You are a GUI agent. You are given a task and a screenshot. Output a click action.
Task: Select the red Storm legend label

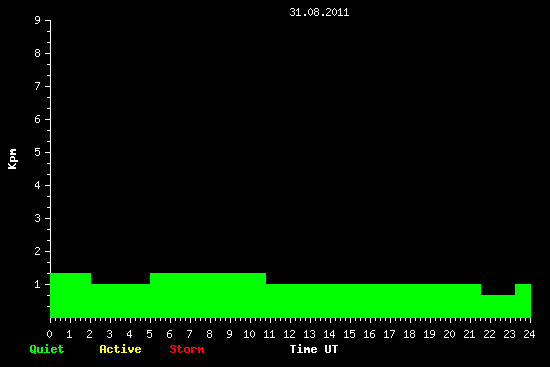pyautogui.click(x=187, y=349)
